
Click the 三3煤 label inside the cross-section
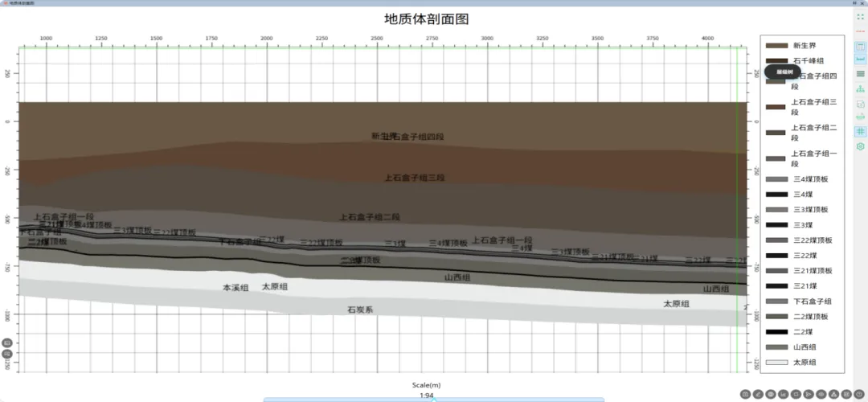pos(395,244)
